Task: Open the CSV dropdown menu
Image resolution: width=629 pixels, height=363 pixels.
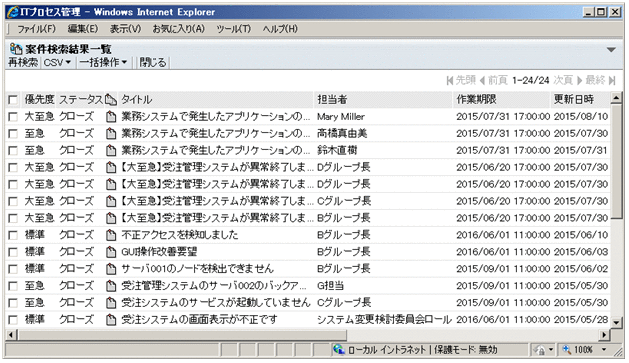Action: pos(57,63)
